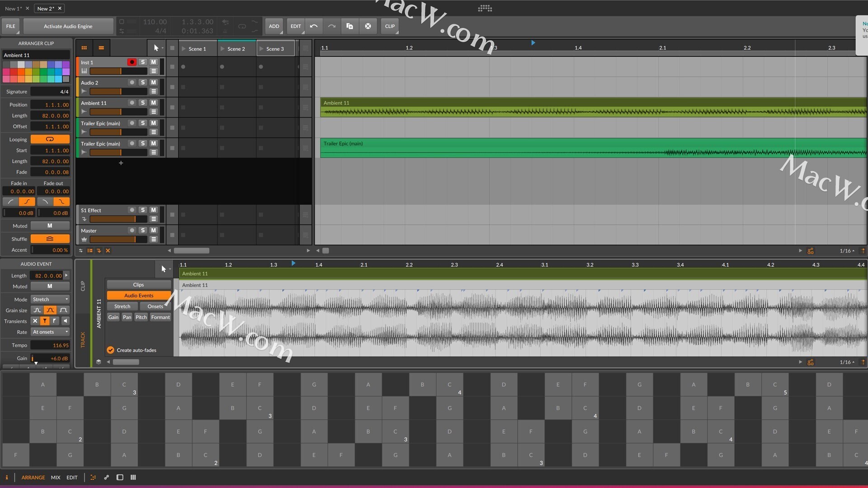Select the Clips editing button

[139, 285]
